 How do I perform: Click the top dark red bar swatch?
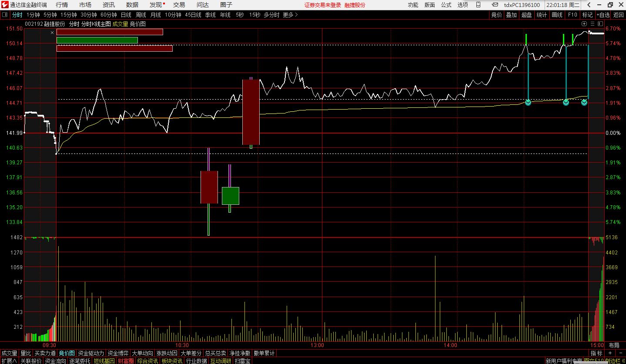(x=110, y=32)
